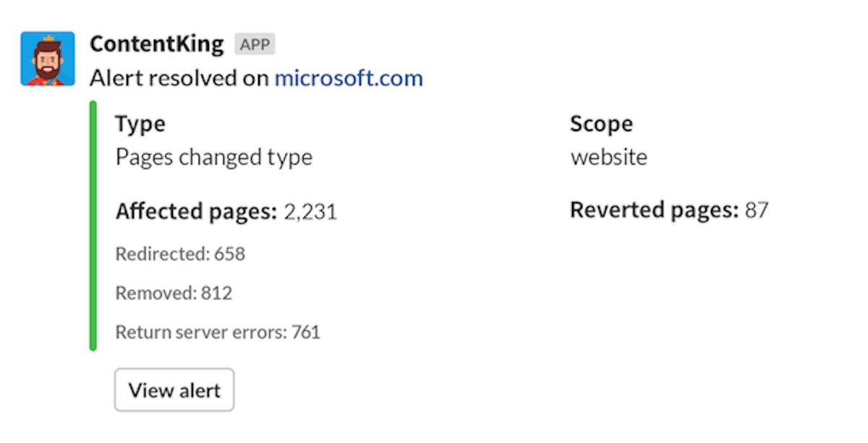Click the 'Return server errors: 761' line
This screenshot has height=443, width=868.
click(218, 332)
